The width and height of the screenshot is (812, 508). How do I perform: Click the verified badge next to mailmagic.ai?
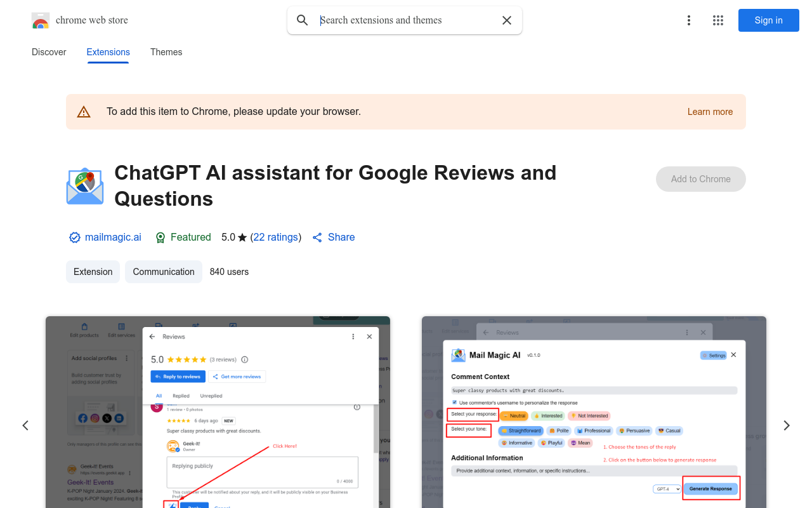click(x=75, y=237)
